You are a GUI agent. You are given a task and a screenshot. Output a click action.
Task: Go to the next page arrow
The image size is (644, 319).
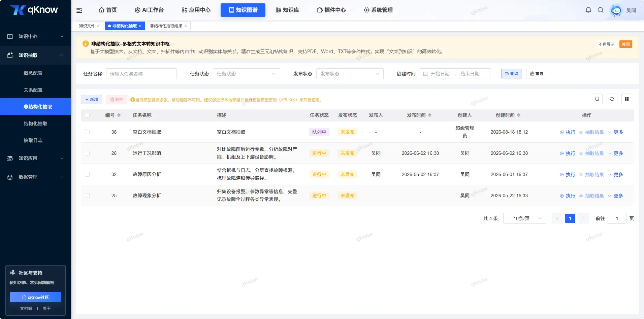[x=583, y=218]
